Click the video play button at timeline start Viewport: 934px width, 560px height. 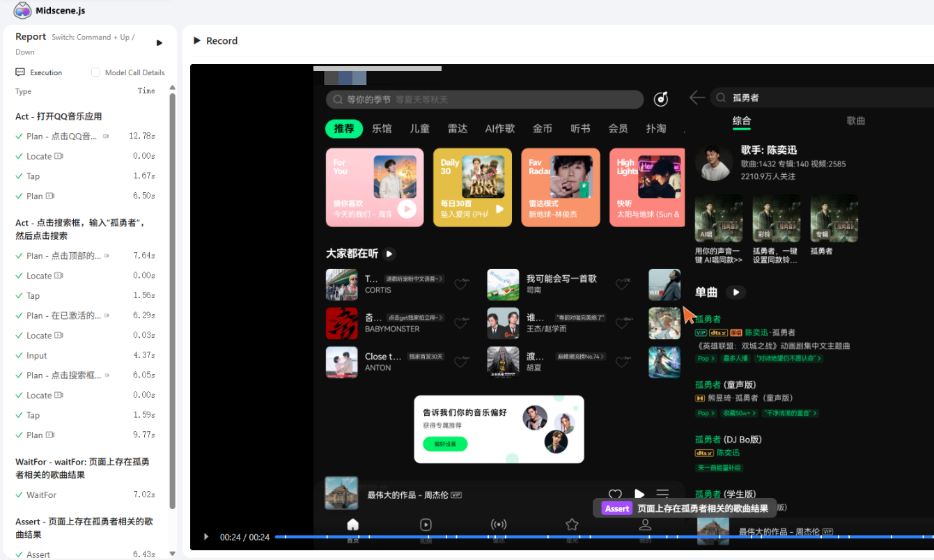pyautogui.click(x=205, y=537)
